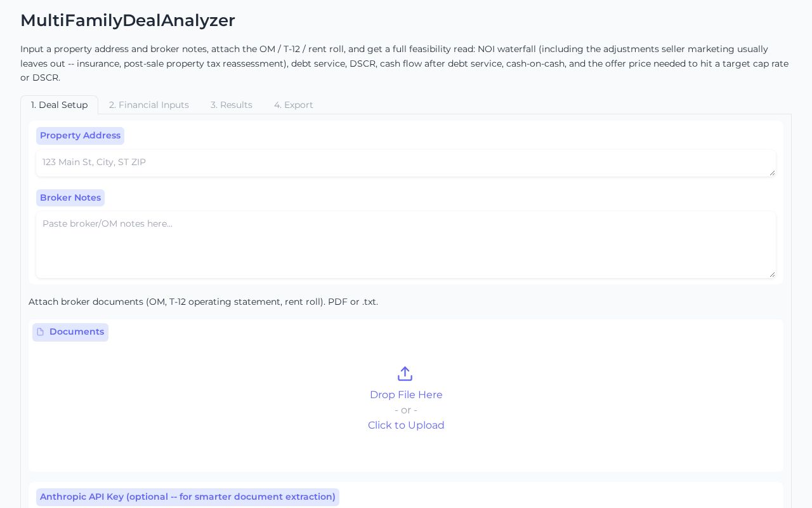The image size is (812, 508).
Task: Click the Drop File Here text
Action: point(406,395)
